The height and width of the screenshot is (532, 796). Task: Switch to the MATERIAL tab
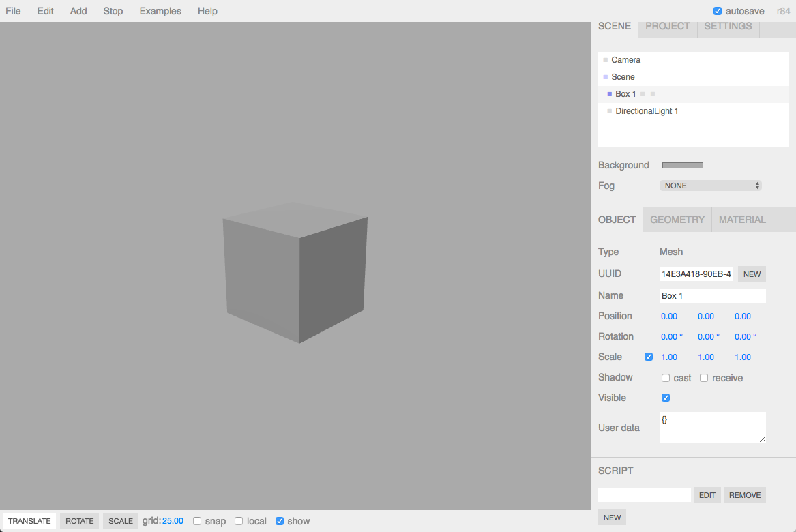point(742,219)
